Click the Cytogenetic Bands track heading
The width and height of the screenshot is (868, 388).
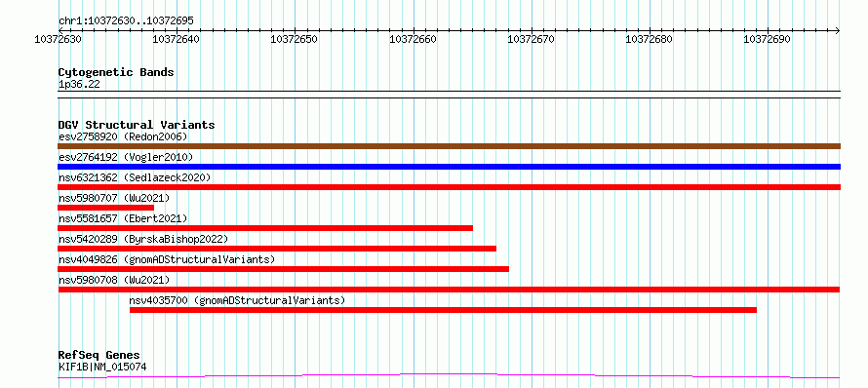[x=116, y=72]
